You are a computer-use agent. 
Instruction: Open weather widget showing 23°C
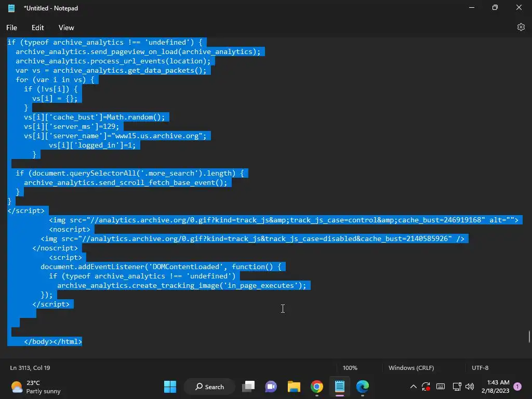(x=36, y=387)
